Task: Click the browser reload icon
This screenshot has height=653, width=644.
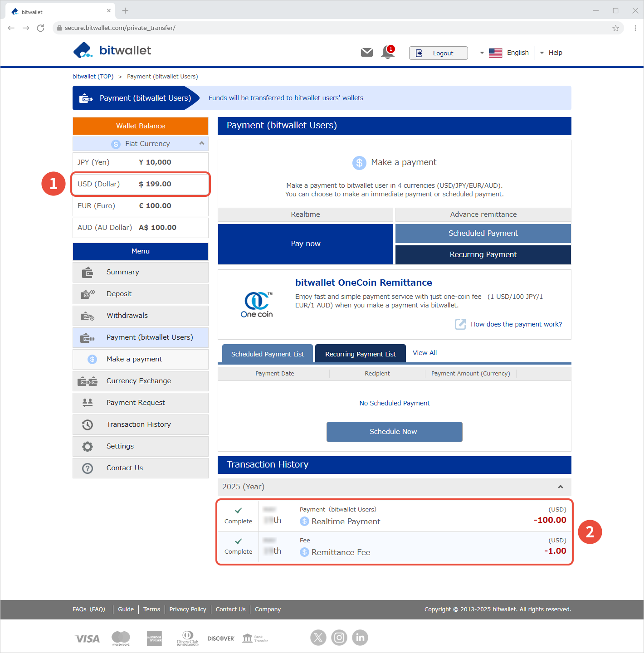Action: click(40, 28)
